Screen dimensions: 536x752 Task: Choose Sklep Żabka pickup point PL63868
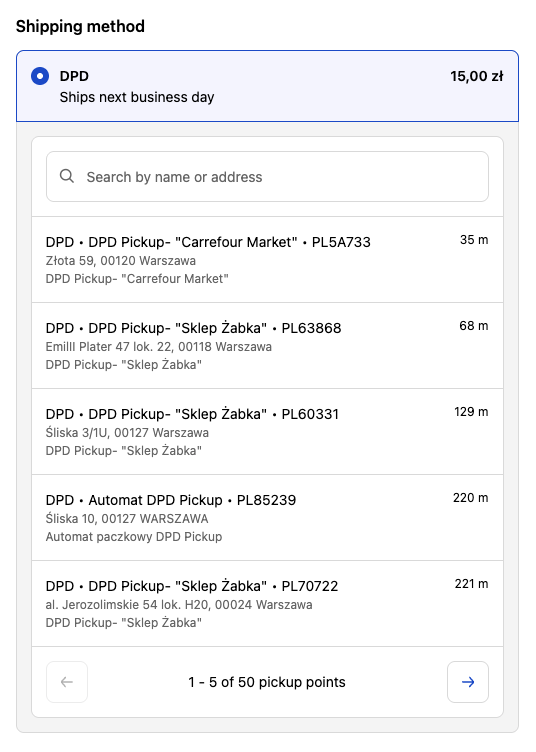click(267, 345)
